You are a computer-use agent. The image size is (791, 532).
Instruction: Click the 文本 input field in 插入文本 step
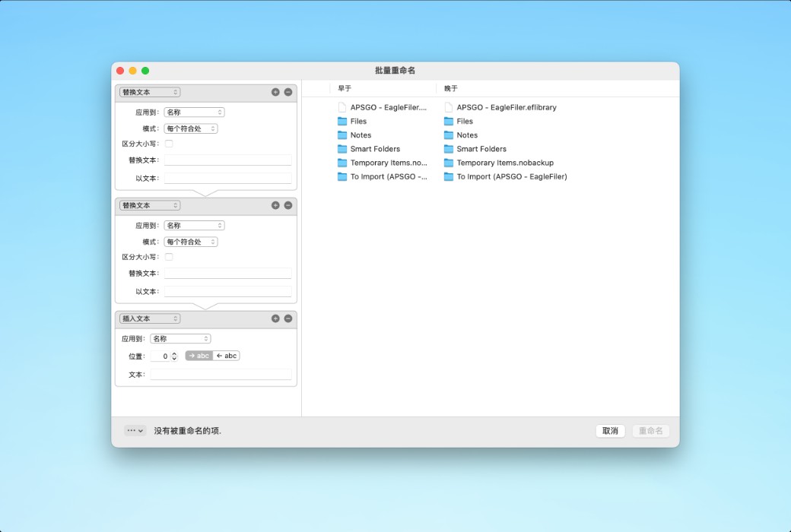point(221,374)
